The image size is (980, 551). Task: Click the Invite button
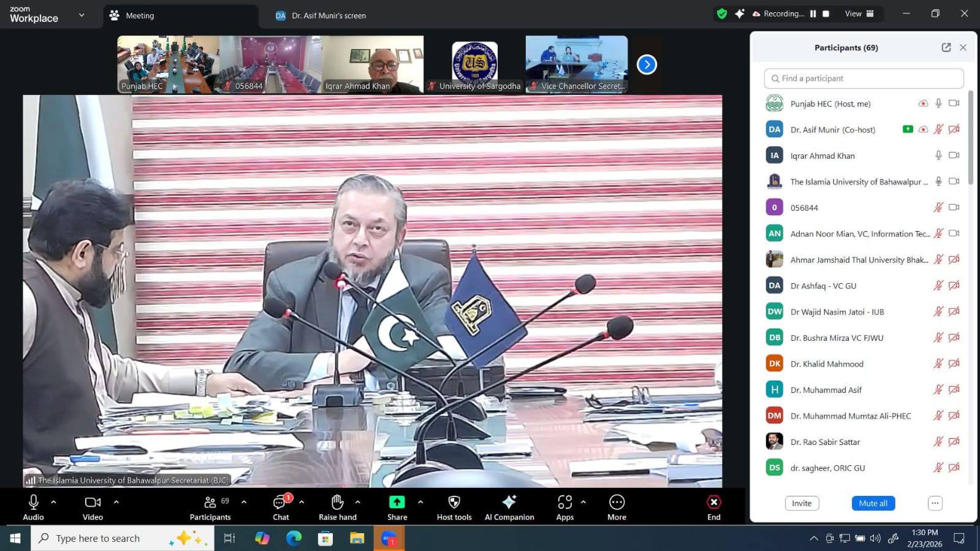(801, 503)
